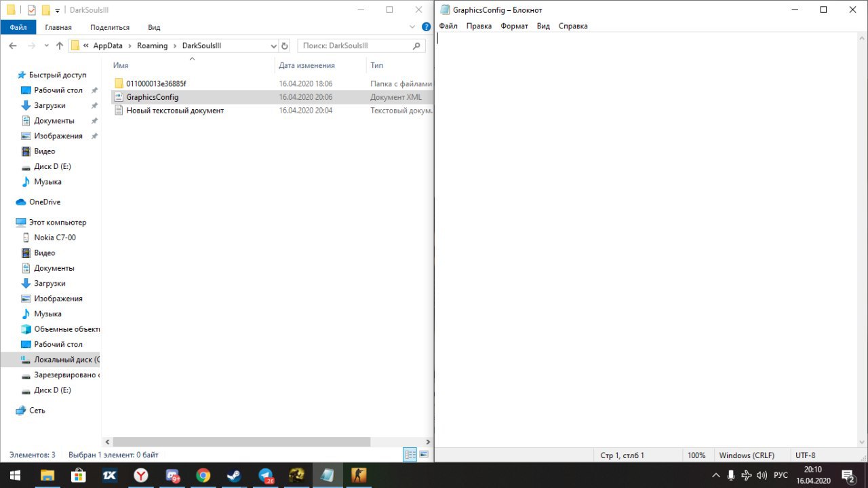This screenshot has width=868, height=488.
Task: Launch Yandex Browser from the taskbar
Action: [x=141, y=475]
